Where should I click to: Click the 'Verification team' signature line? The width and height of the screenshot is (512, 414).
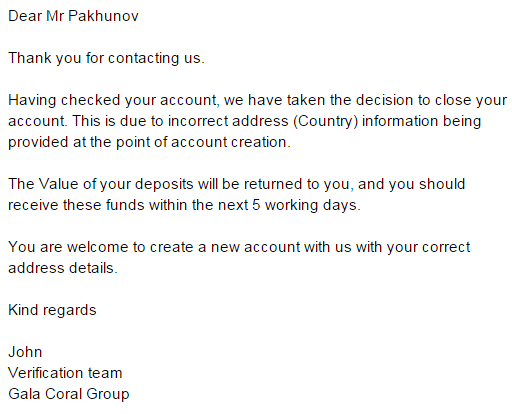(x=65, y=373)
